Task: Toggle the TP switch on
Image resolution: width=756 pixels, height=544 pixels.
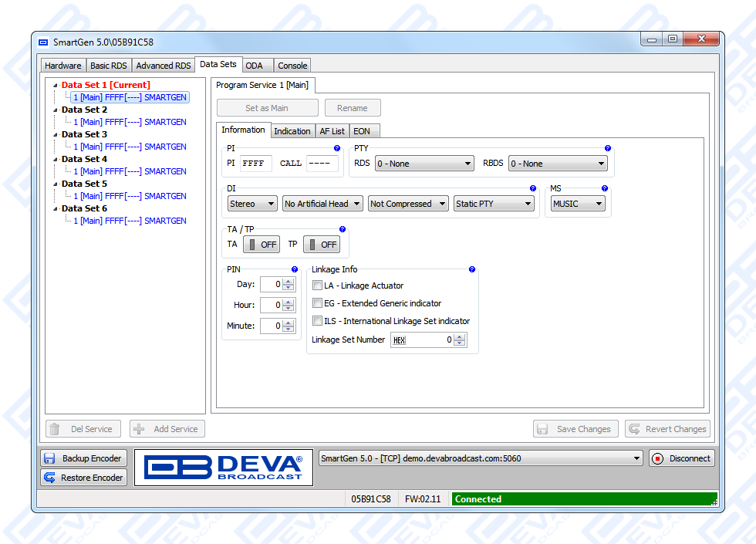Action: point(322,245)
